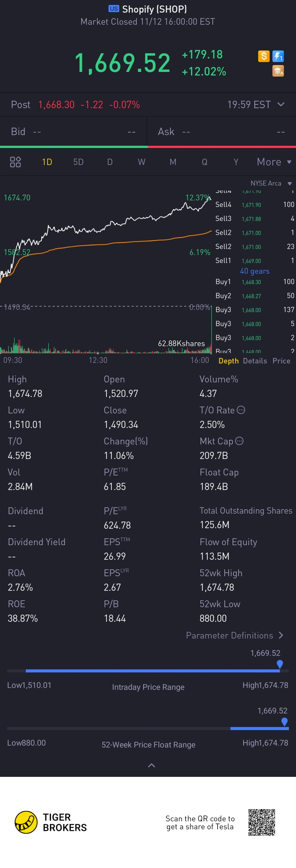Viewport: 296px width, 868px height.
Task: Select the Details tab
Action: click(255, 361)
